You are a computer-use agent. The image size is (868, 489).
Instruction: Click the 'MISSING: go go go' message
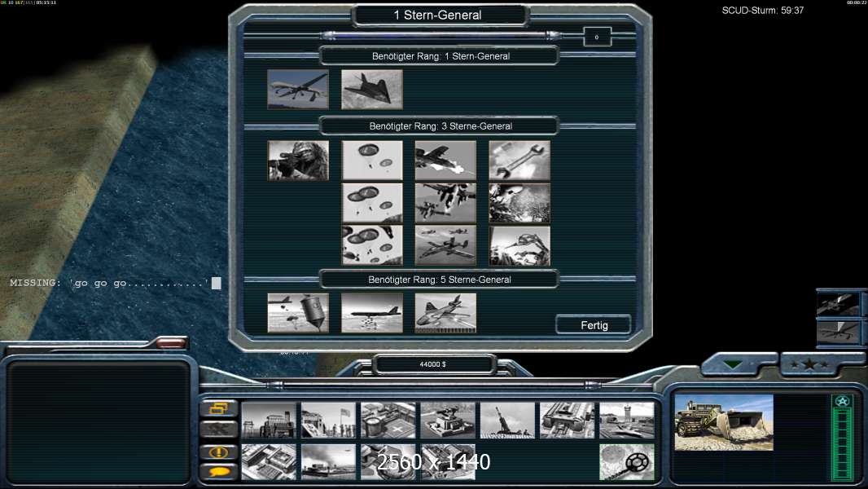pos(109,283)
